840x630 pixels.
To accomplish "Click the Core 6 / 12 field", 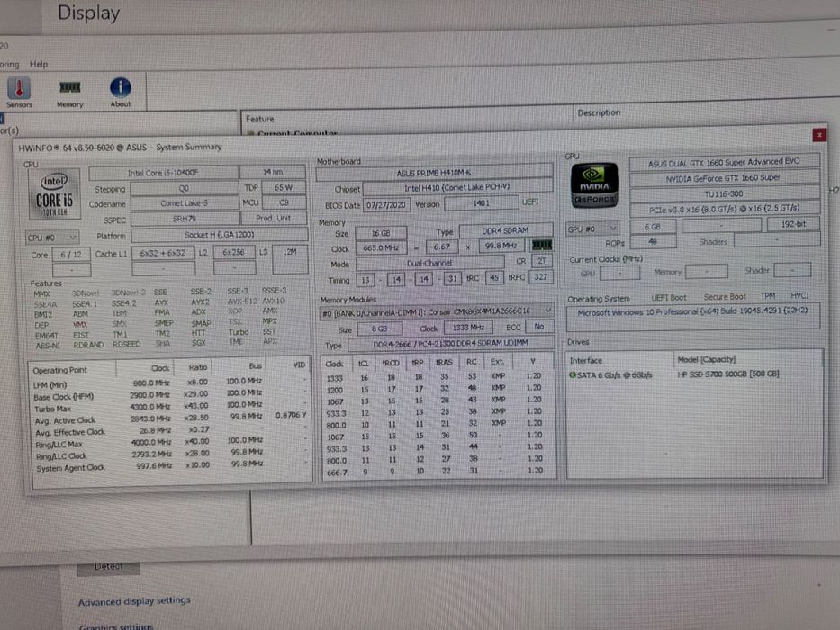I will point(71,255).
